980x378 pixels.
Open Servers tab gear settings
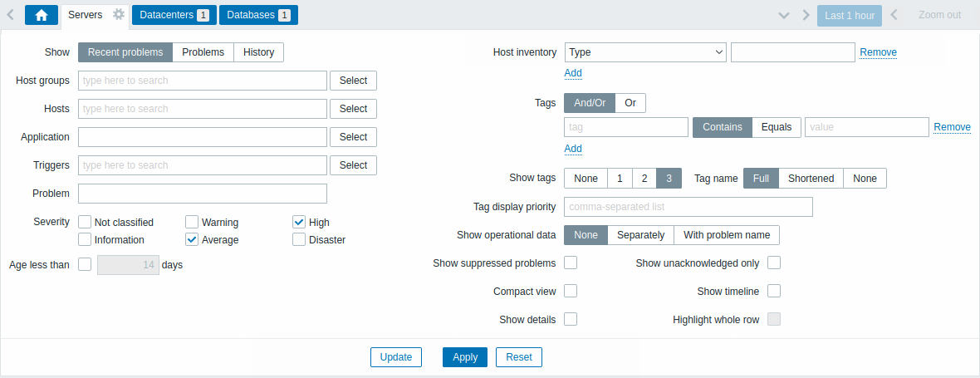tap(119, 14)
